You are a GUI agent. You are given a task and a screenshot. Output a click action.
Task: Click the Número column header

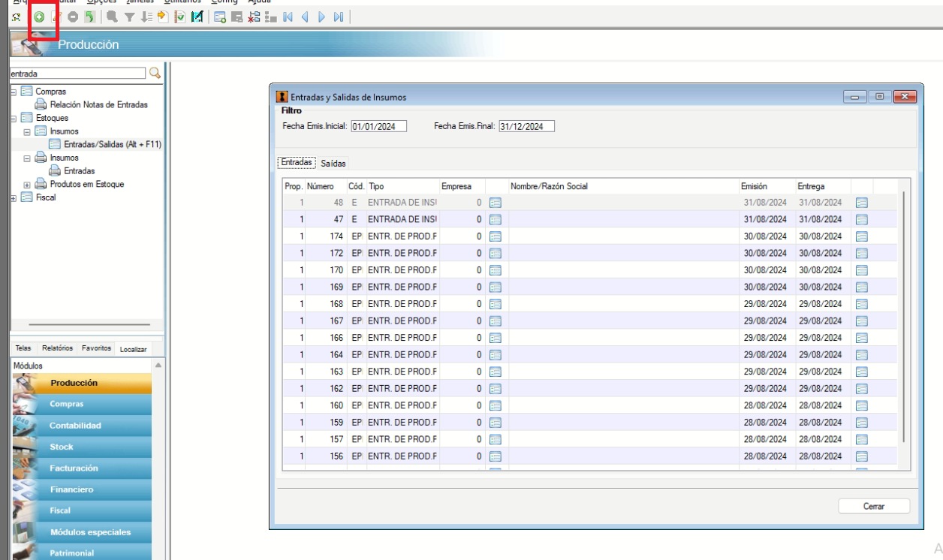[x=326, y=186]
